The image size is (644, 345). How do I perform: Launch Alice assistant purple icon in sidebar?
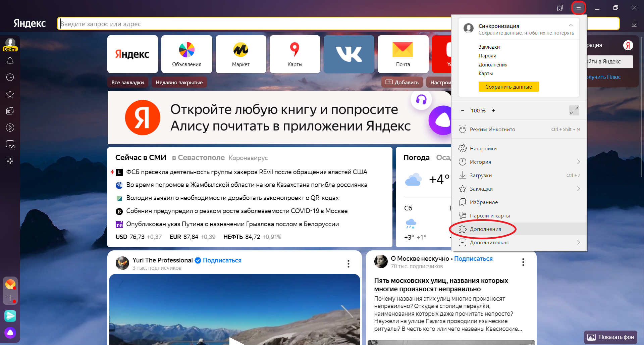[x=10, y=333]
